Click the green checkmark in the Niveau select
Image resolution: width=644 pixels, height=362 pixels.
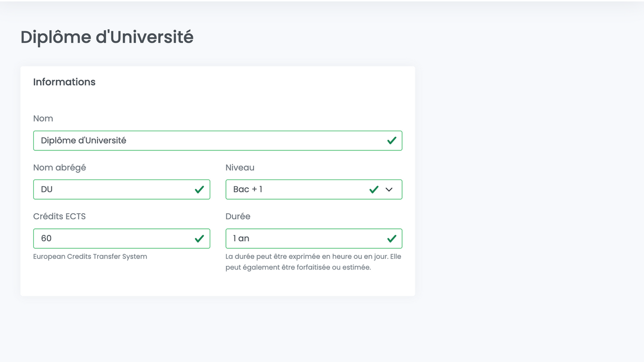(374, 190)
